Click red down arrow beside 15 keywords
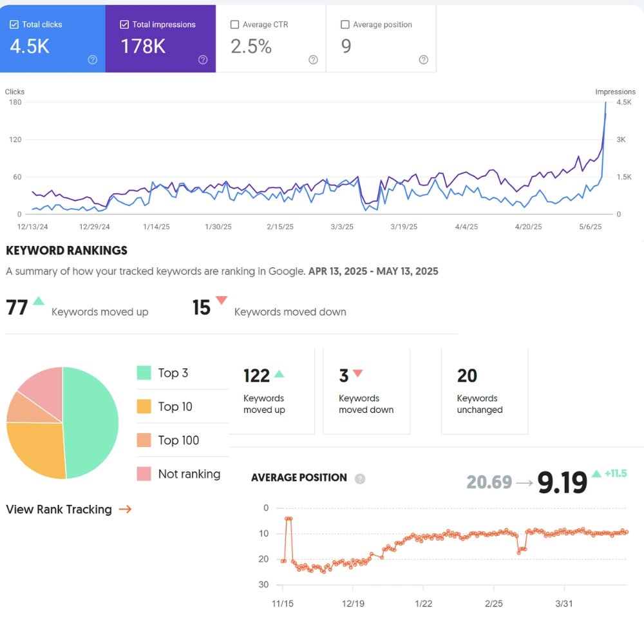The image size is (644, 644). pyautogui.click(x=222, y=300)
